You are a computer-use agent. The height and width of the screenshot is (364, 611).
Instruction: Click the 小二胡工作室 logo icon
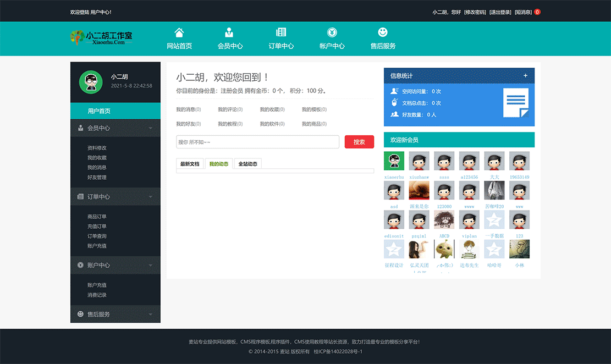click(x=78, y=38)
